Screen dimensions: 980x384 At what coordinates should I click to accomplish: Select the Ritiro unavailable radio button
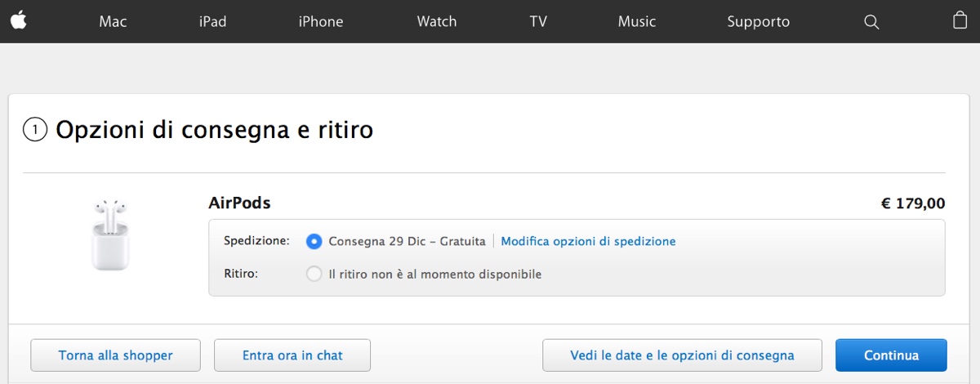[x=314, y=275]
